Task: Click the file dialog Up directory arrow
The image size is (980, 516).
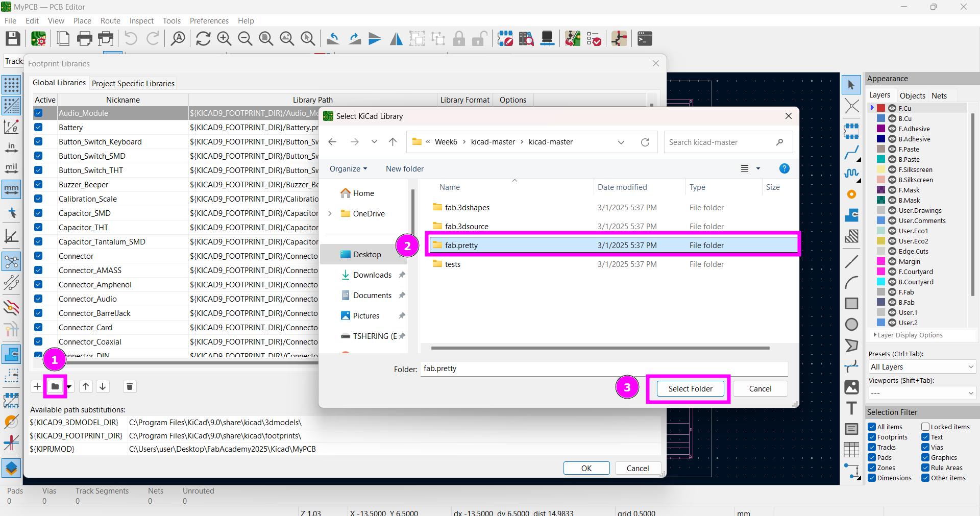Action: tap(393, 142)
